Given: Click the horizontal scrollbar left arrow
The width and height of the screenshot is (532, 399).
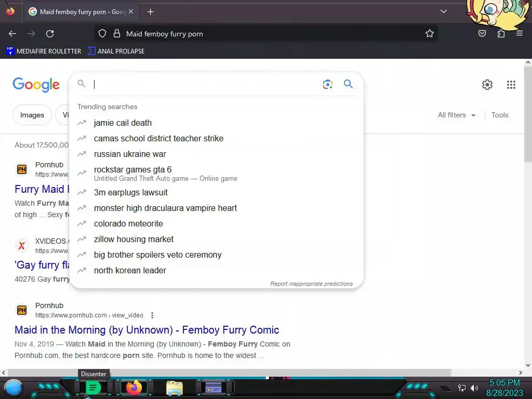Looking at the screenshot, I should (x=4, y=373).
